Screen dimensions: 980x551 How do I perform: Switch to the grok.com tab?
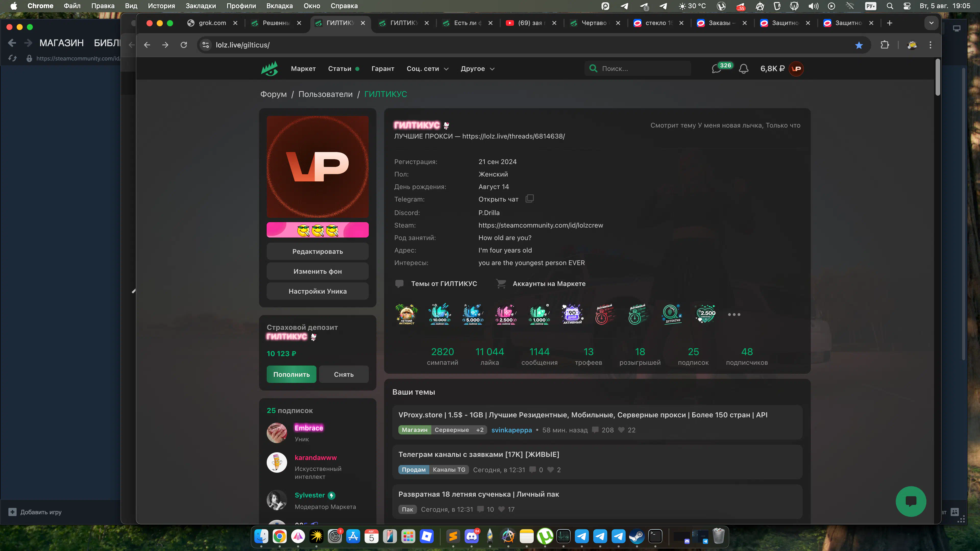tap(212, 23)
